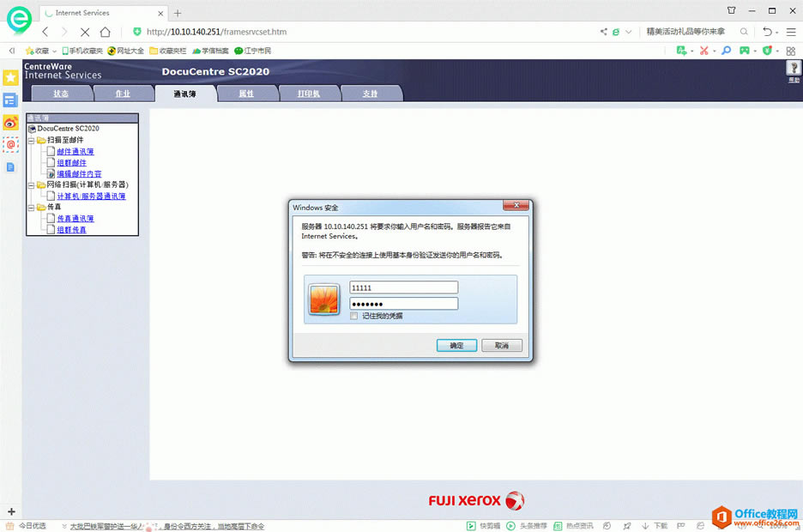
Task: Add sidebar app with plus icon
Action: tap(11, 511)
